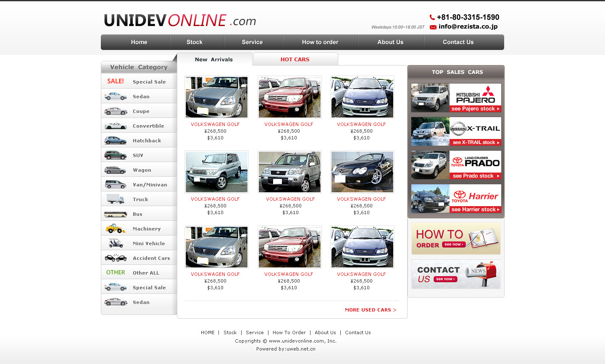Open the MORE USED CARS link
The image size is (605, 364).
point(371,310)
